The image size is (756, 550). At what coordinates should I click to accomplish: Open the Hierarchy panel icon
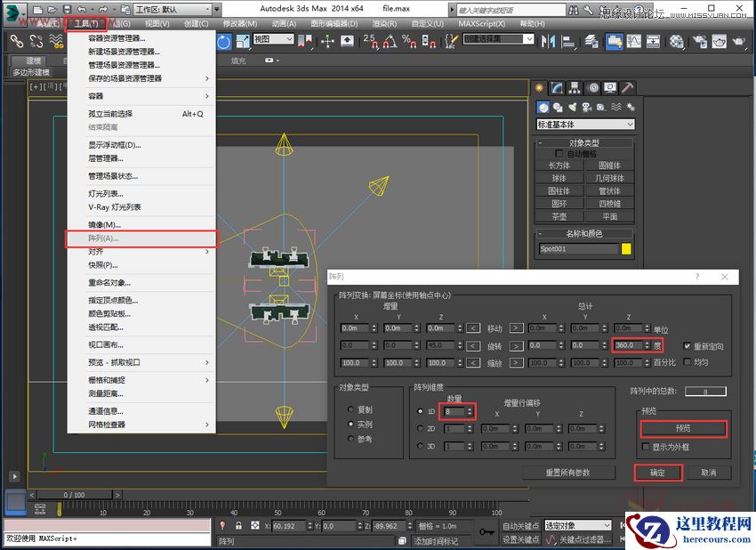pyautogui.click(x=573, y=86)
